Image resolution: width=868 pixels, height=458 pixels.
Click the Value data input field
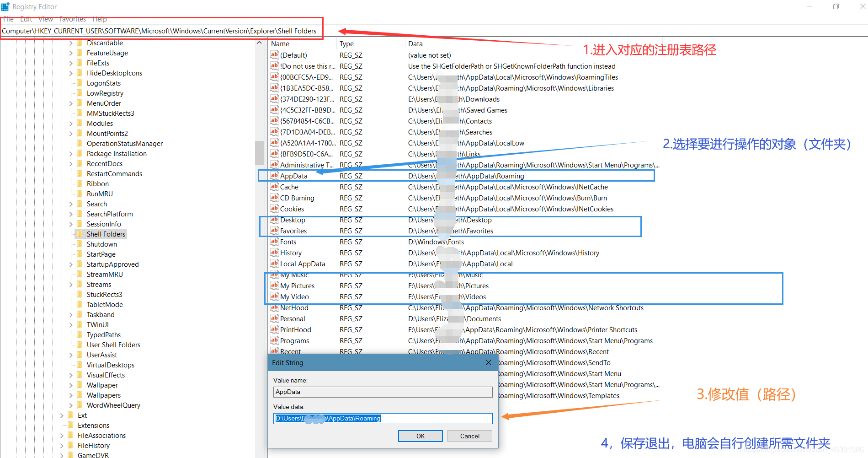click(x=383, y=419)
